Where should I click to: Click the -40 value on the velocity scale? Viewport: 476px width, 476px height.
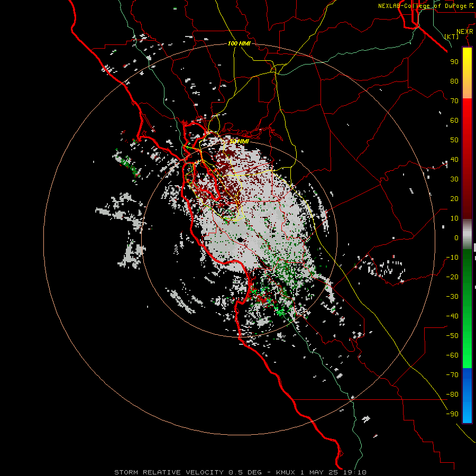click(452, 316)
